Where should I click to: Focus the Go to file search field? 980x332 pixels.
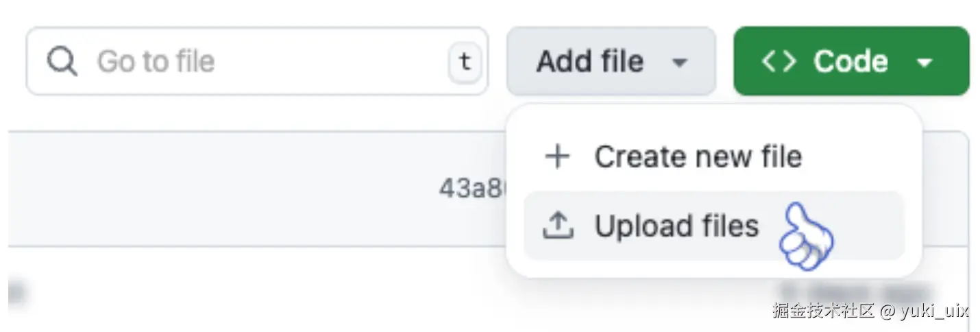(x=260, y=62)
